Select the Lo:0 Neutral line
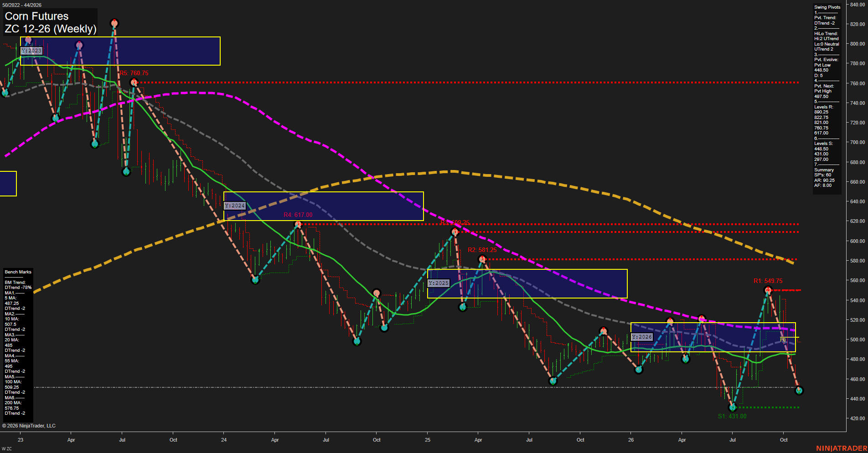The height and width of the screenshot is (453, 868). pos(827,44)
